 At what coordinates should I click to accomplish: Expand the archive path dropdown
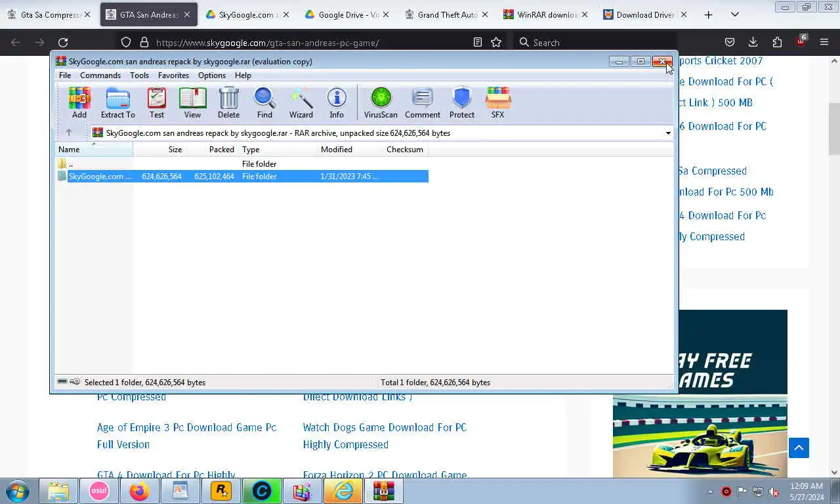point(668,133)
